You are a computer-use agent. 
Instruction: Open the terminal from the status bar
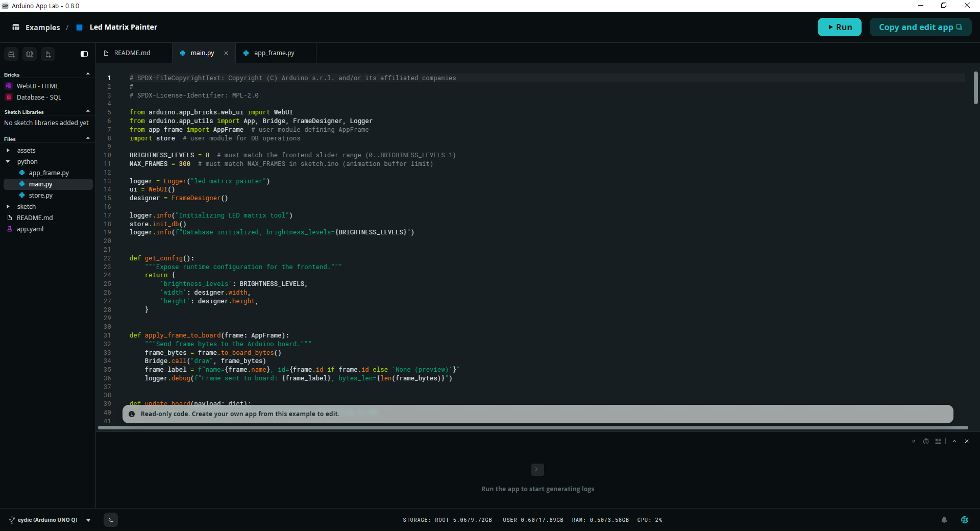click(x=111, y=520)
